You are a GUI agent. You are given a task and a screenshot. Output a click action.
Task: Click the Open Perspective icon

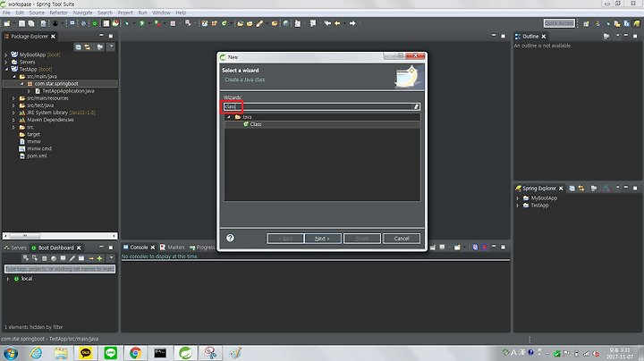[586, 23]
